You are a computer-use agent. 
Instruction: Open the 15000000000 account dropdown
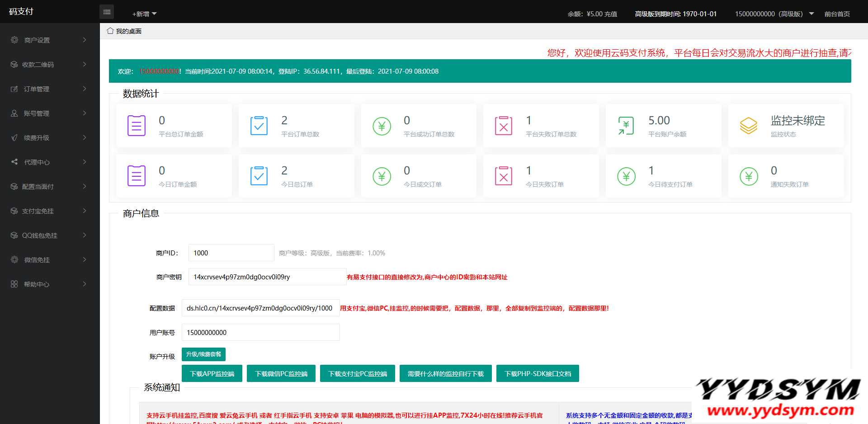pos(774,14)
